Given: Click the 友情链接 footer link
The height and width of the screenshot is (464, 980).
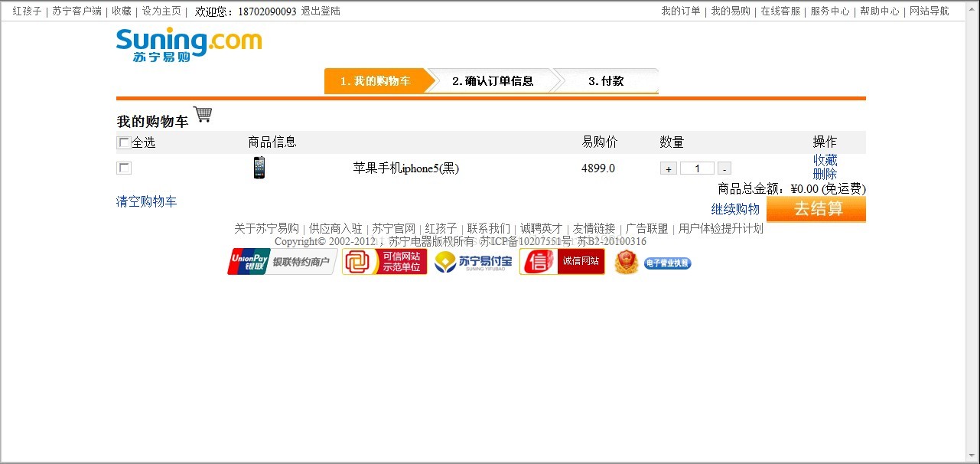Looking at the screenshot, I should 594,228.
